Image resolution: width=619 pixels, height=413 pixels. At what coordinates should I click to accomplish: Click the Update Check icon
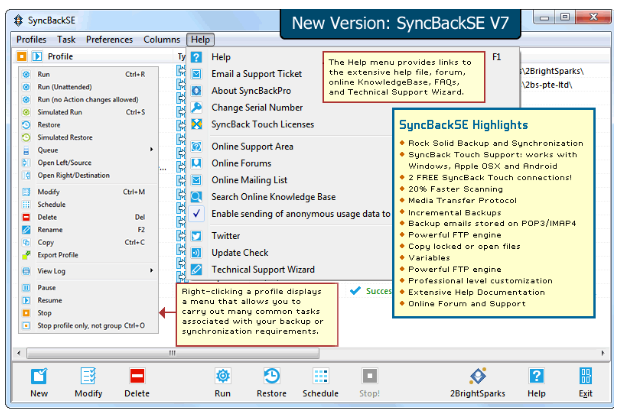[x=196, y=253]
